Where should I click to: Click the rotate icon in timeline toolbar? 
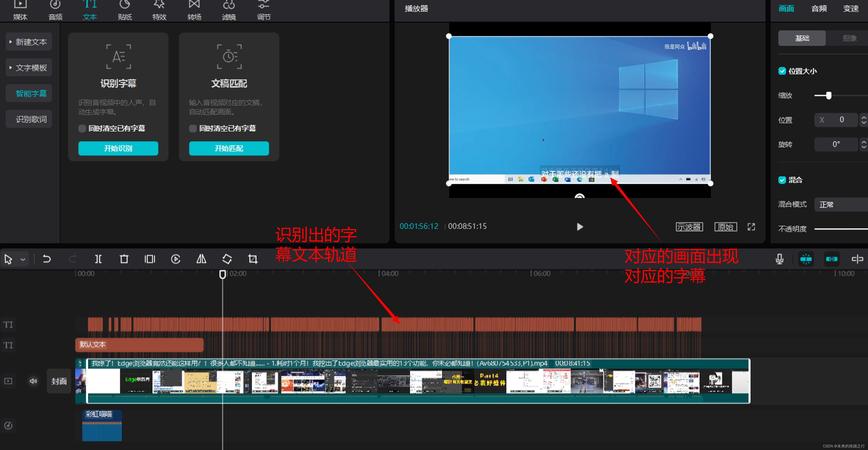tap(227, 259)
